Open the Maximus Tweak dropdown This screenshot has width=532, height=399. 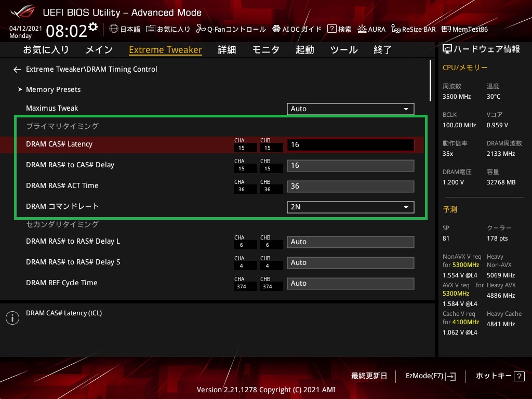pyautogui.click(x=351, y=109)
